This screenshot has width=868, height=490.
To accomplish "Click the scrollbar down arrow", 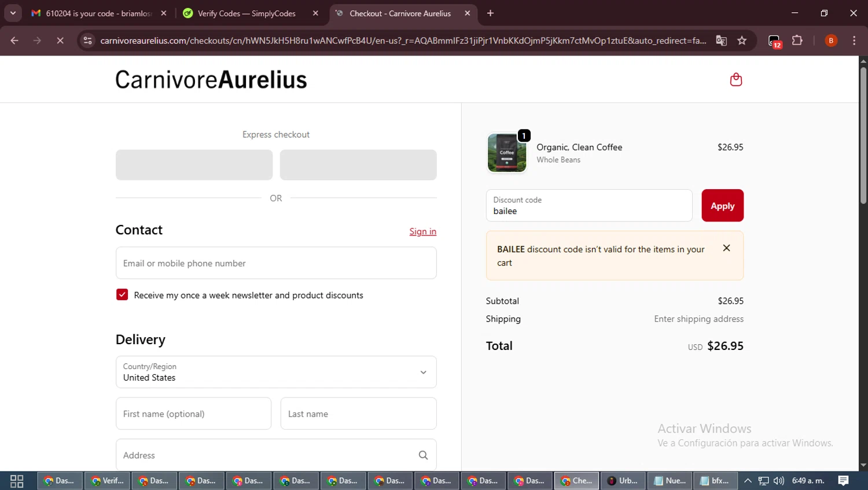I will [863, 465].
